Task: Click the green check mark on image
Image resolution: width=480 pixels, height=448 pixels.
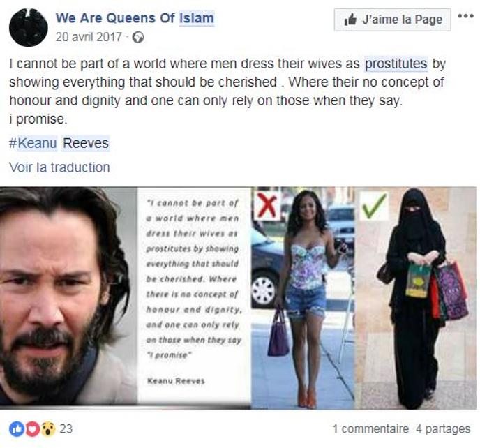Action: pos(373,206)
